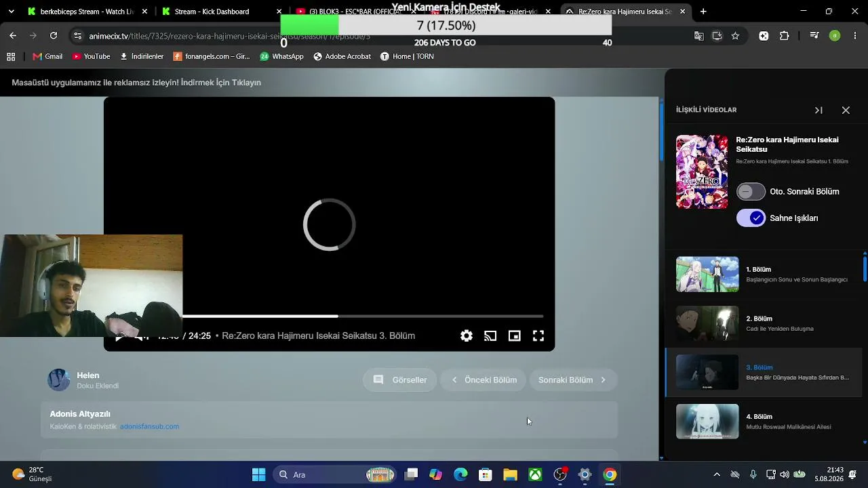868x488 pixels.
Task: Toggle Sahne Işıkları switch
Action: (751, 218)
